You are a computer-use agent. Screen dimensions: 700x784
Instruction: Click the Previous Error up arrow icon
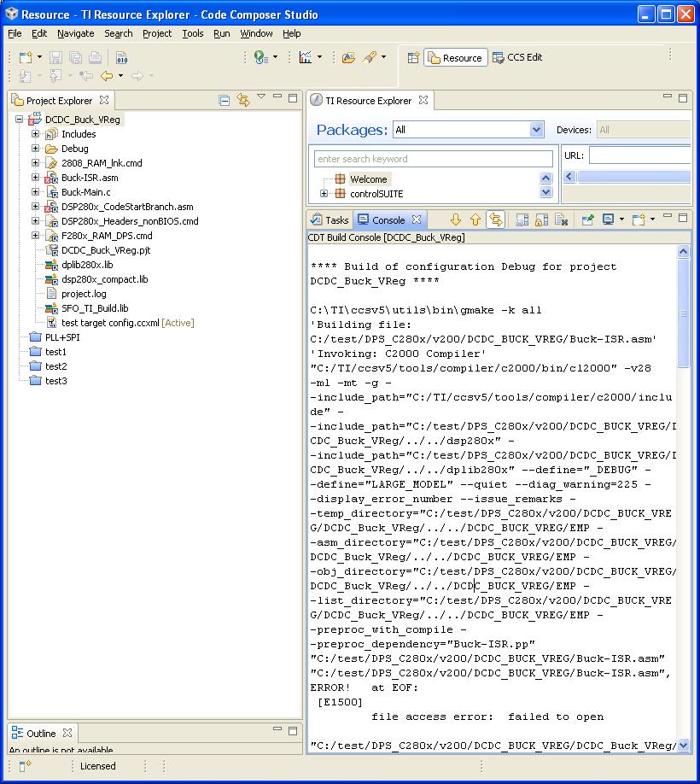tap(475, 219)
